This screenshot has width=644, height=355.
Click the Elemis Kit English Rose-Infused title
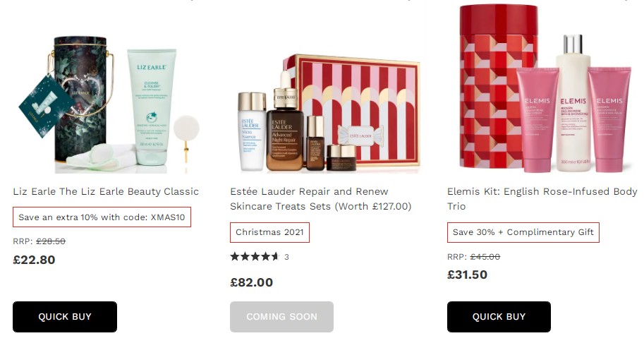tap(542, 199)
